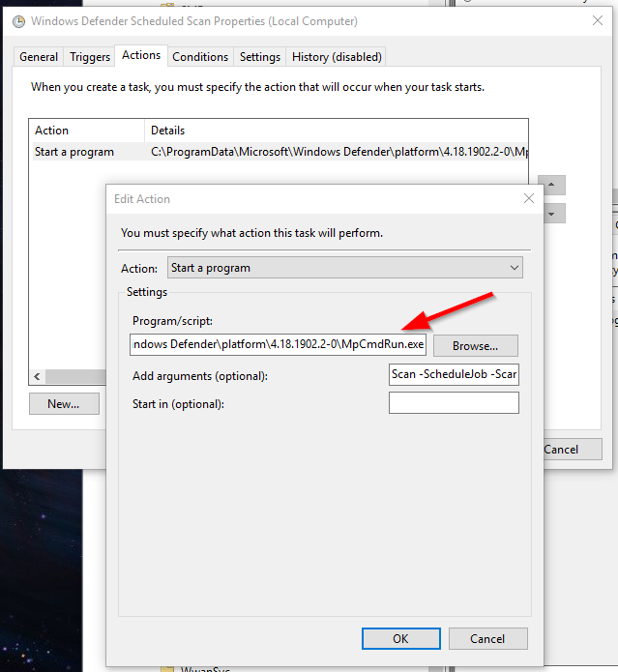Confirm Edit Action with OK
This screenshot has height=672, width=618.
tap(400, 639)
